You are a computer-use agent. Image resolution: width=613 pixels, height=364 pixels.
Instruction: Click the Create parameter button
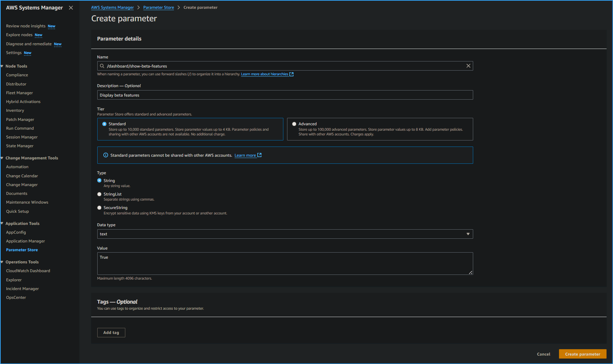click(x=582, y=354)
